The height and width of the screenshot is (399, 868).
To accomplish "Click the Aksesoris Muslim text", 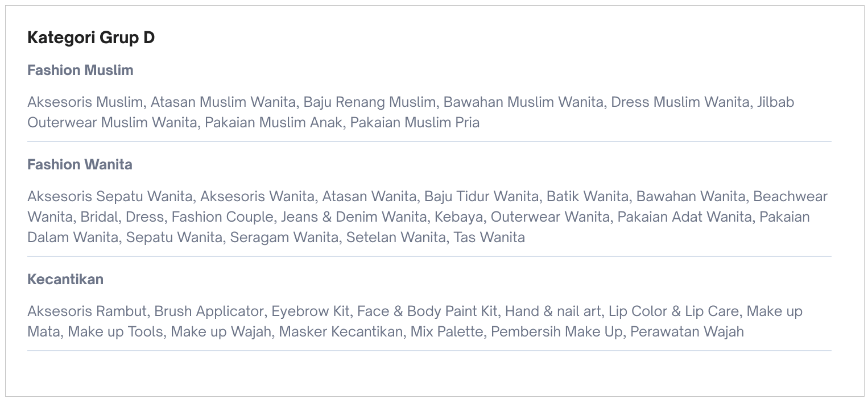I will pyautogui.click(x=85, y=102).
